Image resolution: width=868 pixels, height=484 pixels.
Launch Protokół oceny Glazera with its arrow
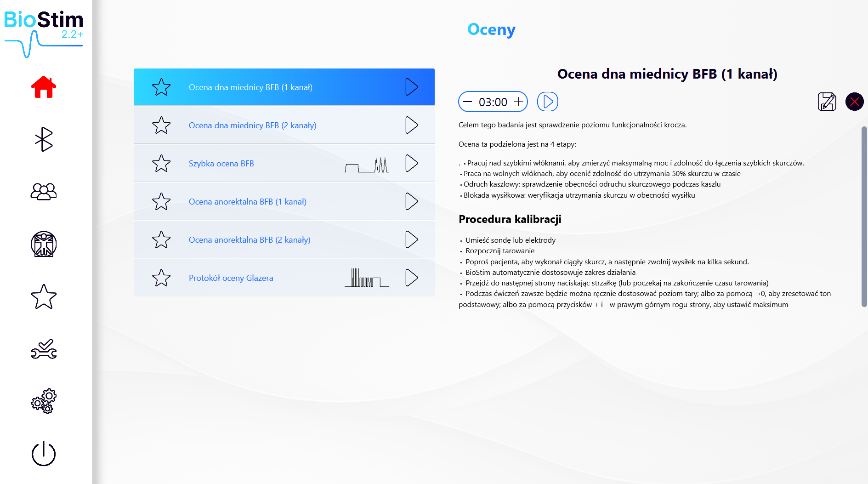coord(412,278)
